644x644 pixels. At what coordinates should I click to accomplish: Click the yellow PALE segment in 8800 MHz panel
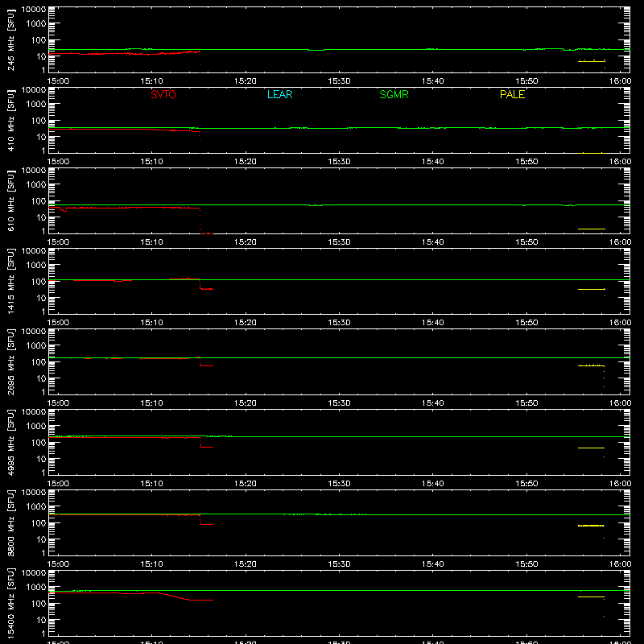pos(592,526)
